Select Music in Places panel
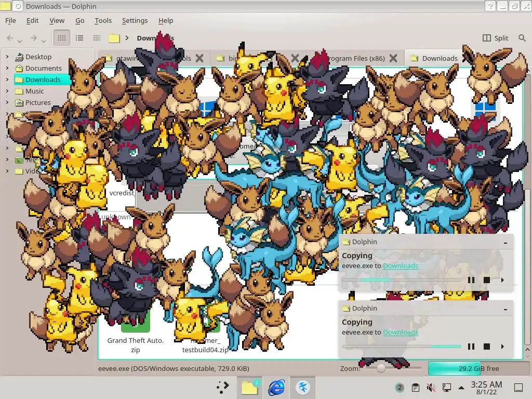Image resolution: width=532 pixels, height=399 pixels. (x=34, y=91)
